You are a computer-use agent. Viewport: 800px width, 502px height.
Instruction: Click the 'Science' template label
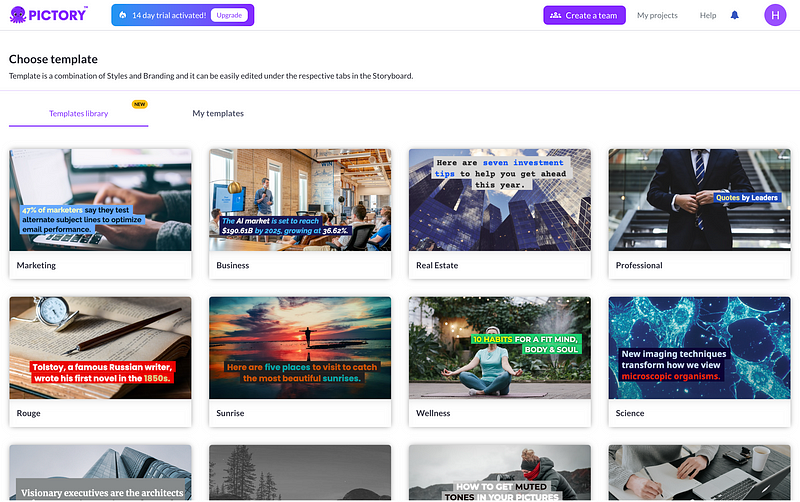coord(630,413)
